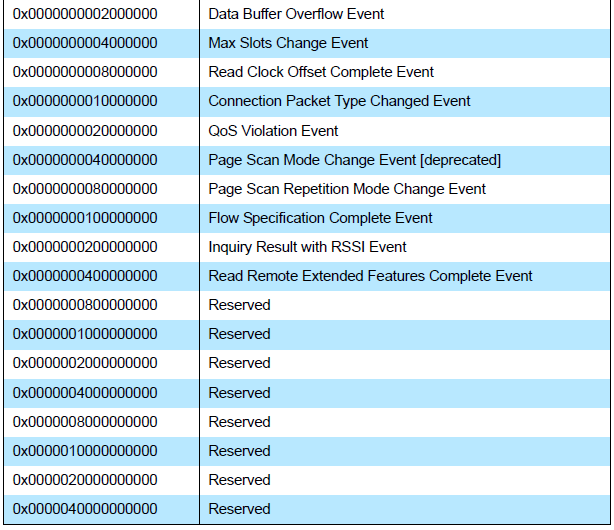
Task: Click the value 0x0000000080000000
Action: pos(85,189)
